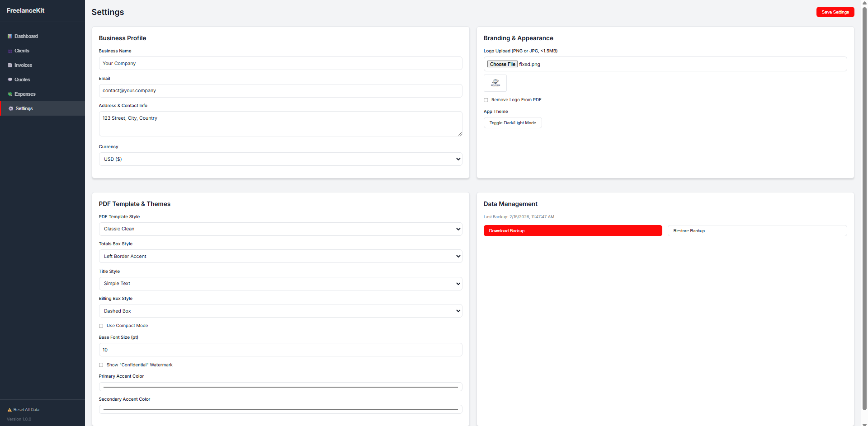
Task: Click the Quotes speech-bubble icon
Action: point(10,80)
